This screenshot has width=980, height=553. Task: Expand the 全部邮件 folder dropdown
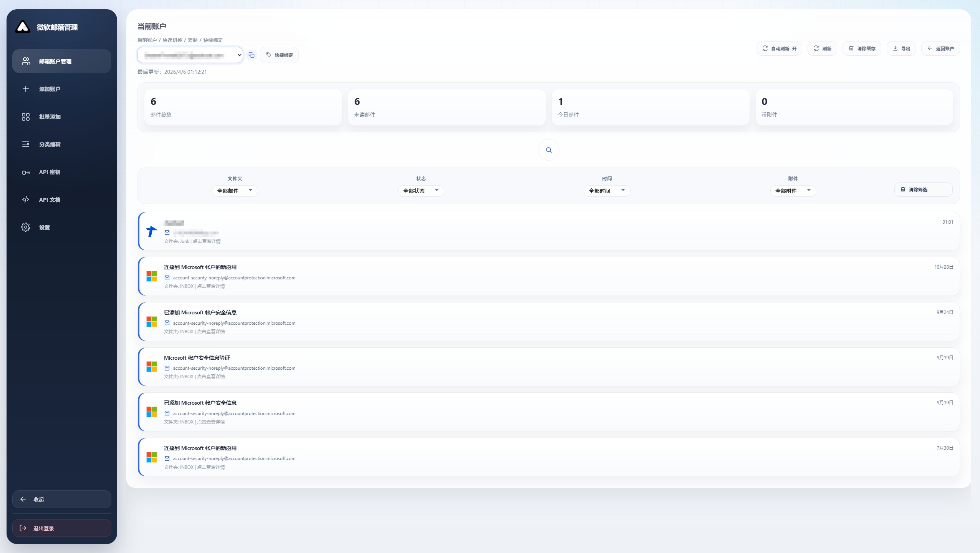pos(235,191)
